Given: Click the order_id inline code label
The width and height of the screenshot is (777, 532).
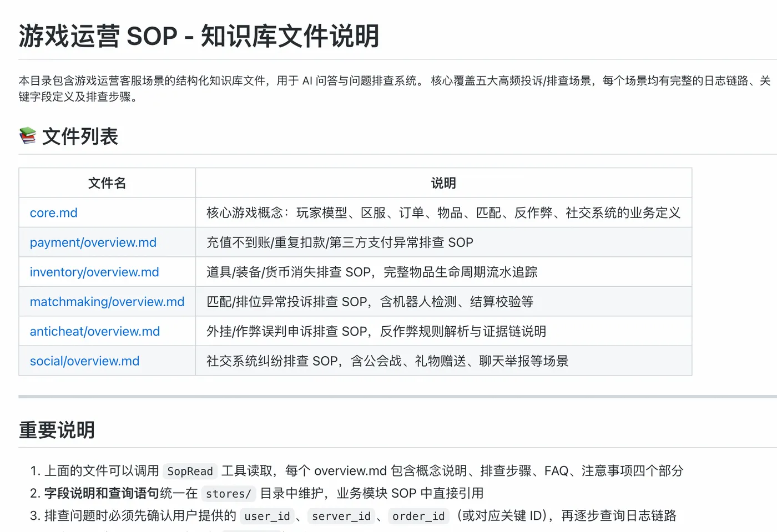Looking at the screenshot, I should (418, 516).
